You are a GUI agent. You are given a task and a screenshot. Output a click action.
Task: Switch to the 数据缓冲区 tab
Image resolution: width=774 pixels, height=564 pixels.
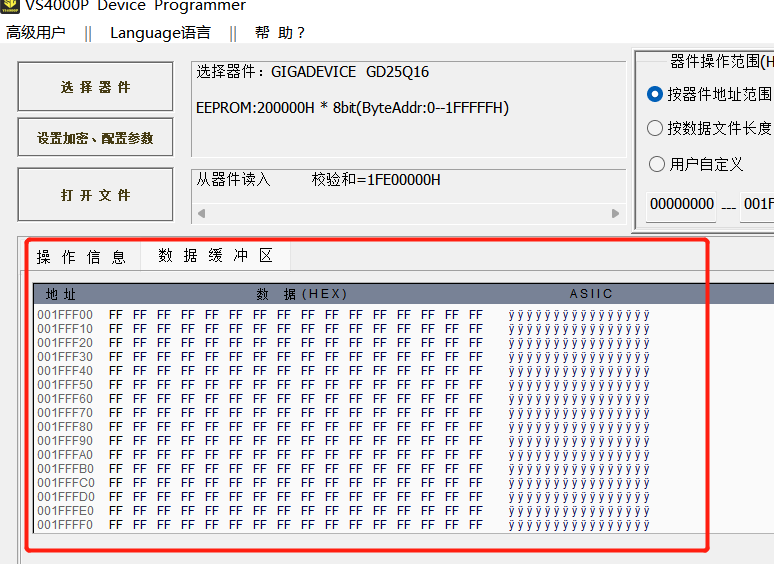point(215,256)
